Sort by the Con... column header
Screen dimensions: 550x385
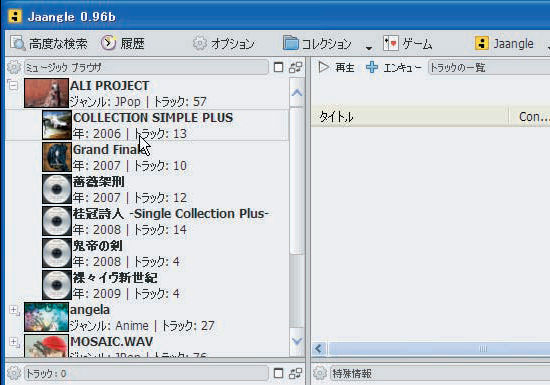tap(530, 116)
